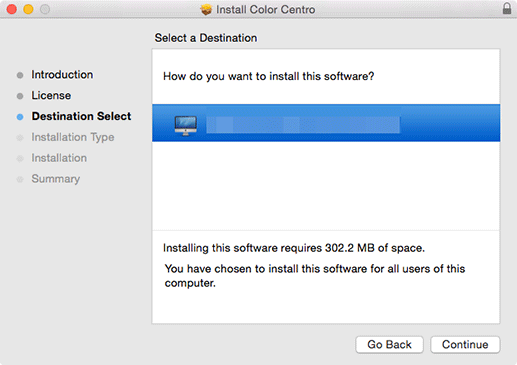The image size is (517, 365).
Task: Click the blurred destination name text
Action: coord(303,125)
